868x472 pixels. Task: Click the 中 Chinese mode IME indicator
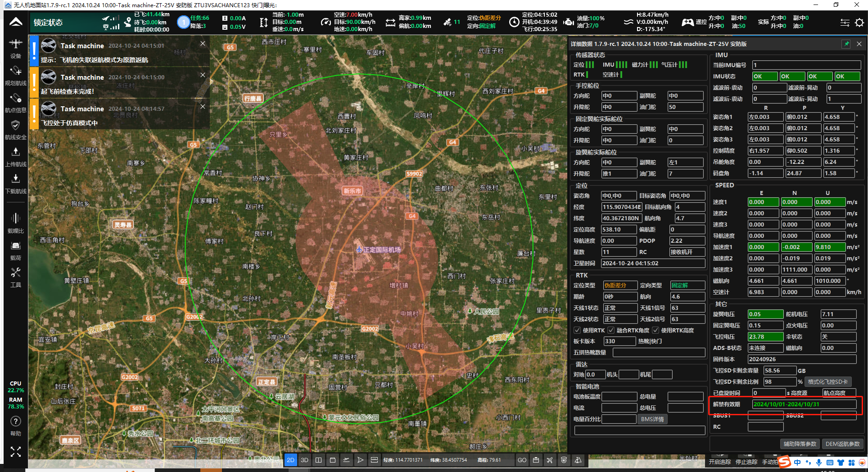(x=797, y=462)
